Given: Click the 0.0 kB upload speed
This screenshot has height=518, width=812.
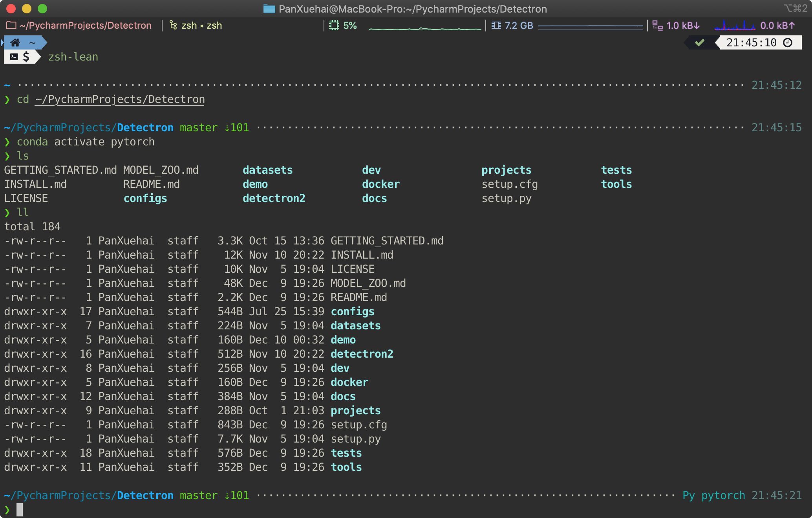Looking at the screenshot, I should 777,26.
